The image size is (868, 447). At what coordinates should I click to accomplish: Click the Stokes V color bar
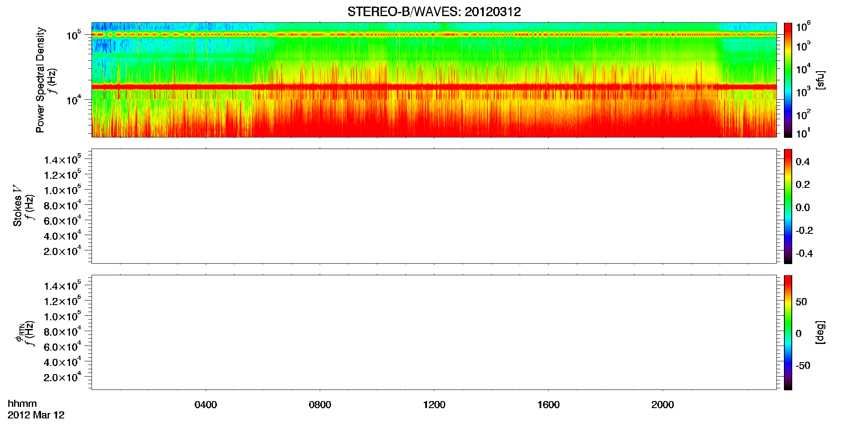click(788, 206)
